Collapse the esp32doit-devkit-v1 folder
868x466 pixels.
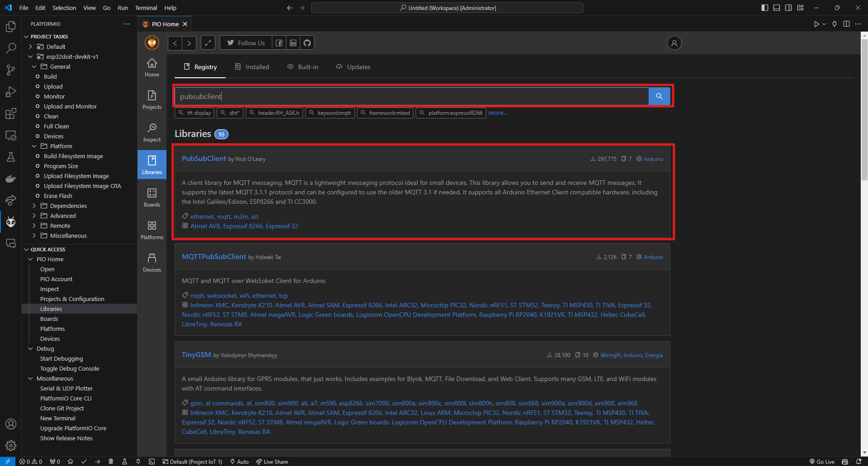tap(30, 56)
